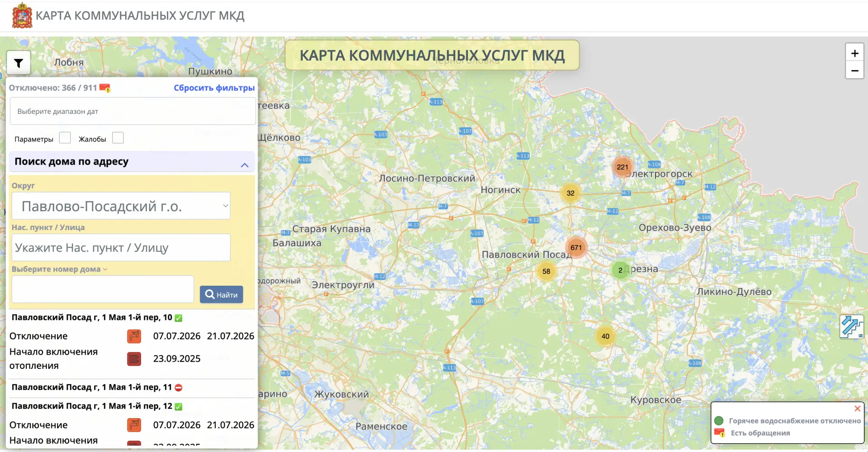Open the cluster marker 40

pos(605,336)
